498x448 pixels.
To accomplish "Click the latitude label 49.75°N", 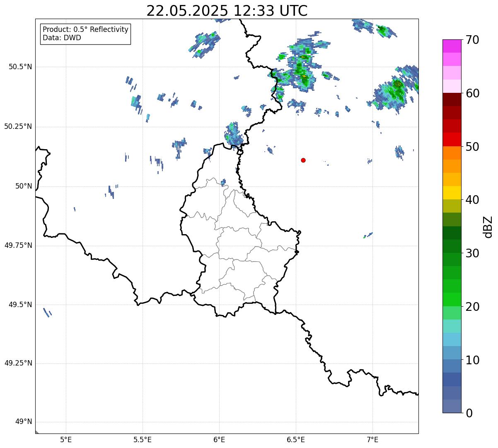I will point(18,245).
